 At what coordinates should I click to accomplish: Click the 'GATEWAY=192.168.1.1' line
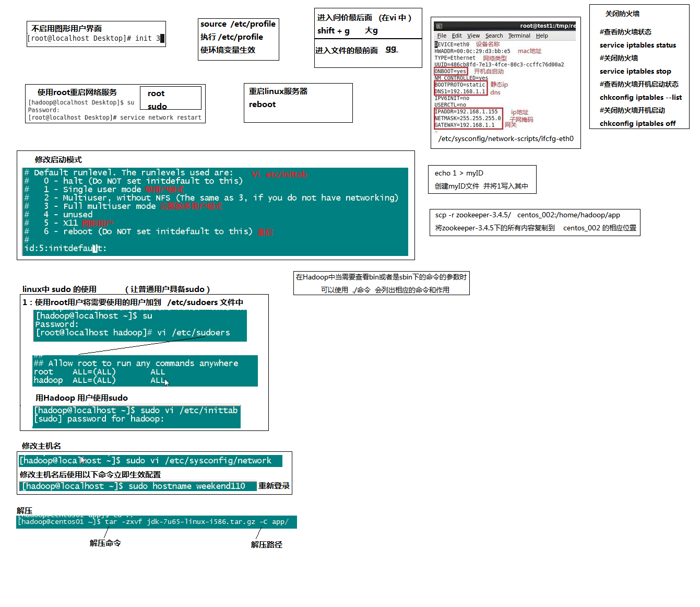[465, 125]
